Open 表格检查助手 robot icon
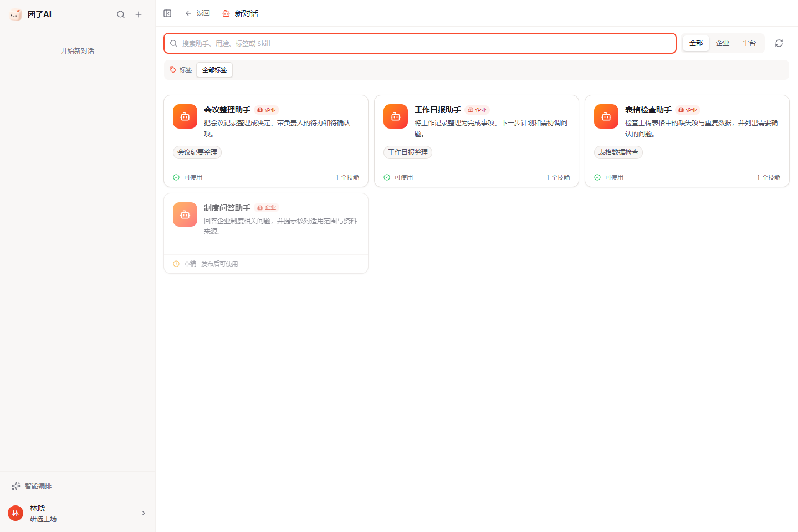Image resolution: width=798 pixels, height=532 pixels. point(606,116)
